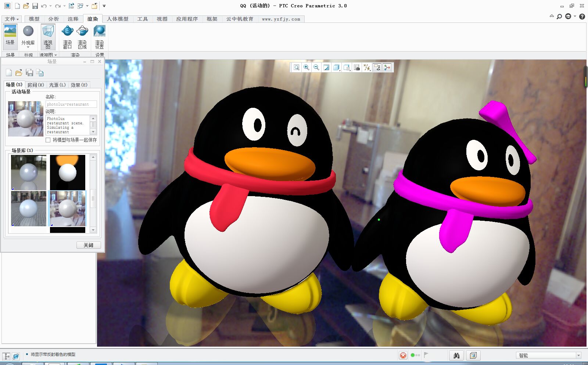Click the 名称 field containing photolux-restaurant
The image size is (588, 365).
(71, 104)
